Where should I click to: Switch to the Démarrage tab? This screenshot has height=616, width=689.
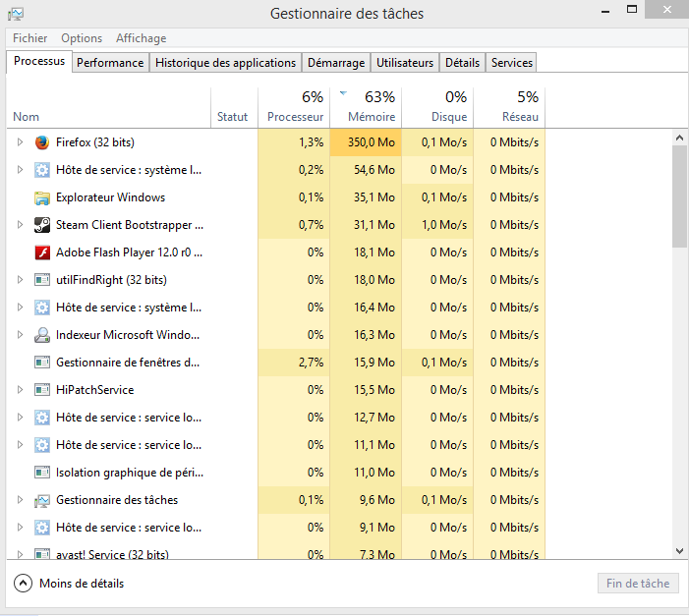click(336, 63)
